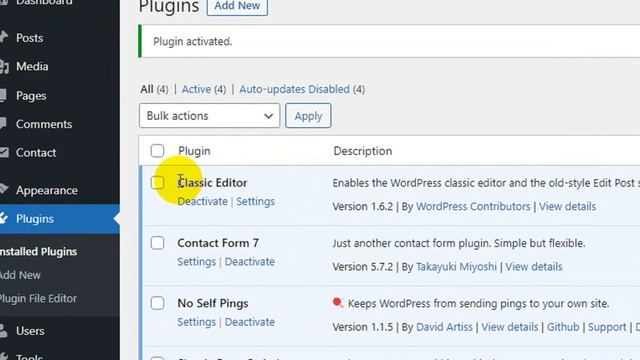The width and height of the screenshot is (640, 360).
Task: Click the "Version 5.7.2" text
Action: pos(362,267)
